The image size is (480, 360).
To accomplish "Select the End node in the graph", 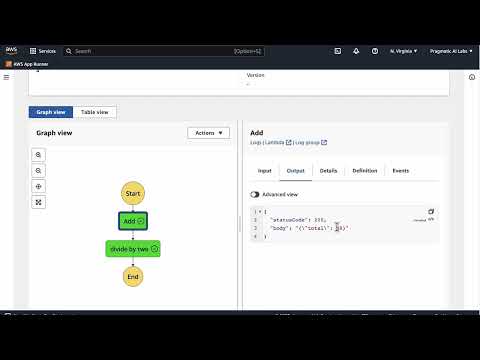I will [x=133, y=277].
